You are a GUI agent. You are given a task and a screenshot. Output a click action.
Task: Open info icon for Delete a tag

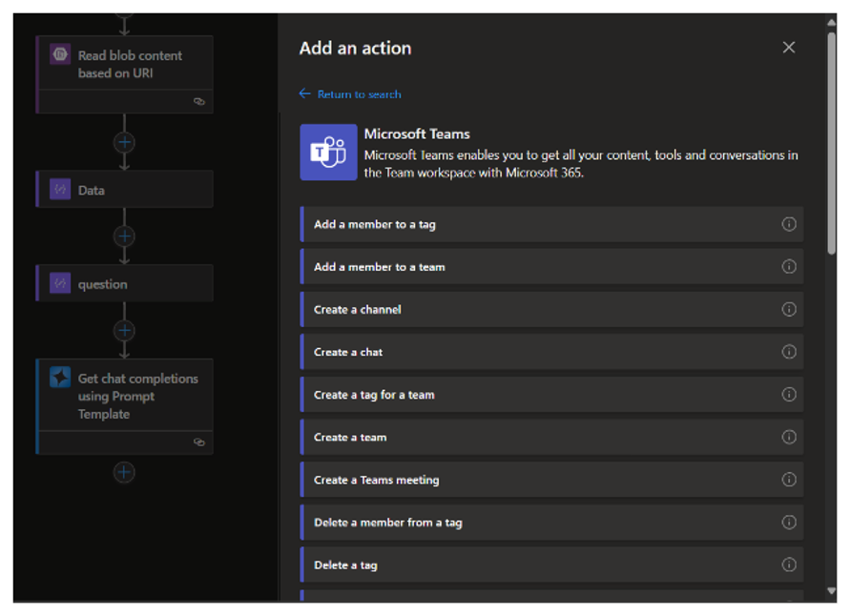789,565
